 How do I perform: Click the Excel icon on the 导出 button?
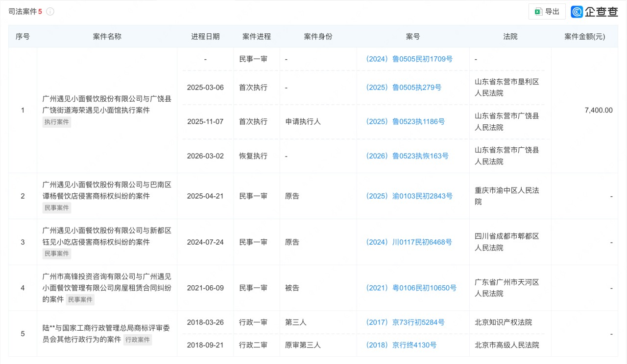(538, 11)
